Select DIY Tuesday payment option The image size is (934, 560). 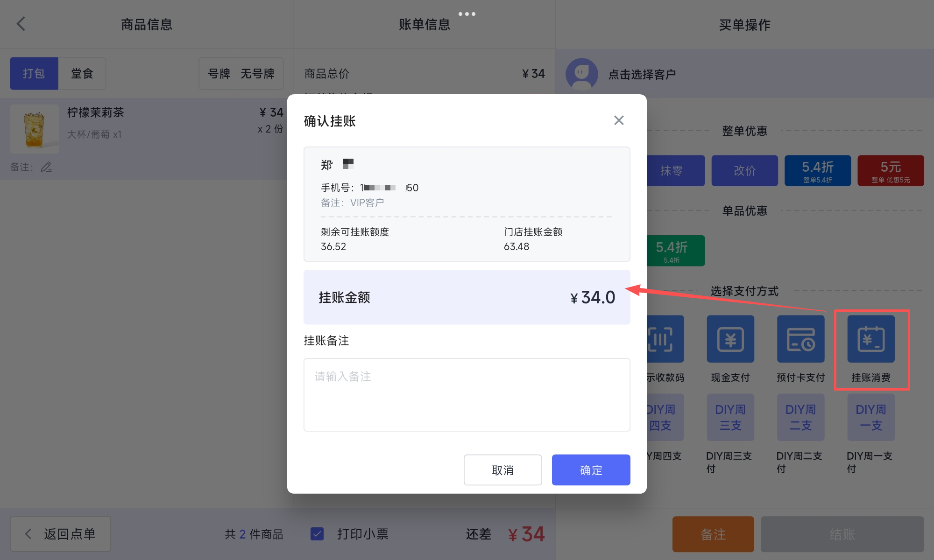tap(800, 417)
